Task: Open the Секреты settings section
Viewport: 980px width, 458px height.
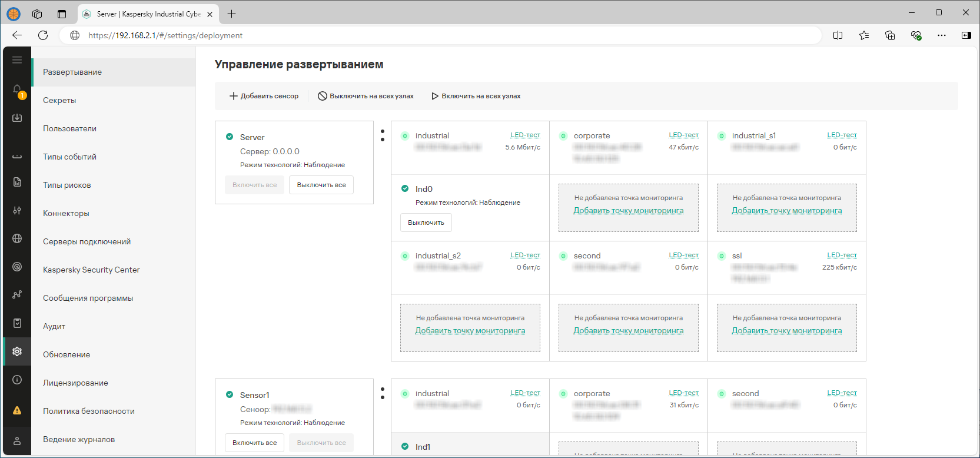Action: tap(59, 100)
